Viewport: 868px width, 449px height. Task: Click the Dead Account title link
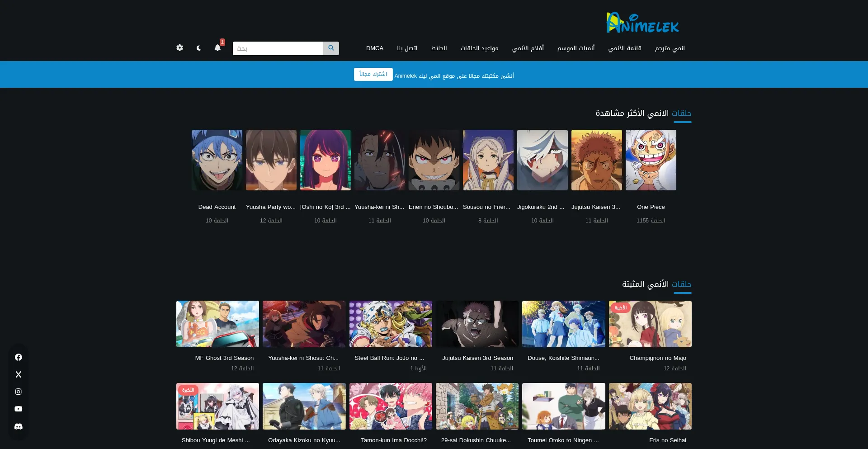click(x=217, y=207)
